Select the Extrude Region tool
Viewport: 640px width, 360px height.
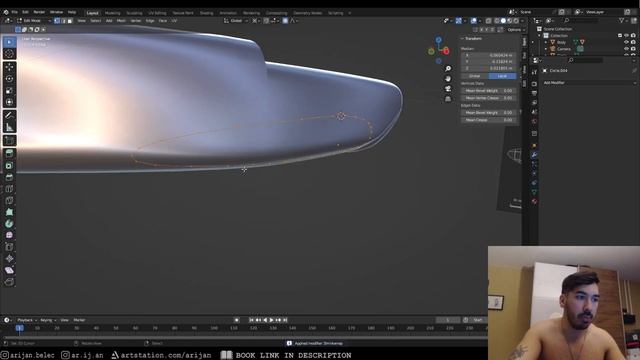click(x=9, y=153)
